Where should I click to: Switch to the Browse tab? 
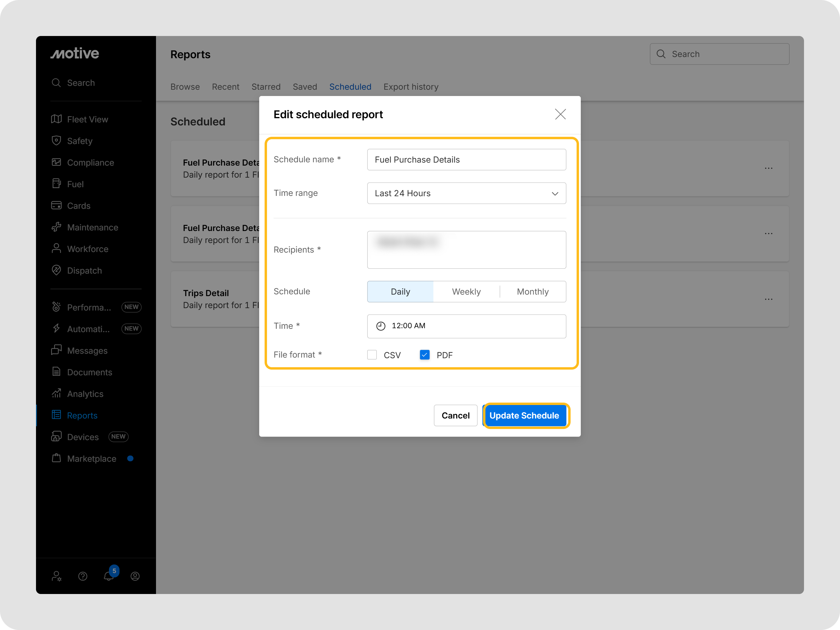[x=185, y=87]
